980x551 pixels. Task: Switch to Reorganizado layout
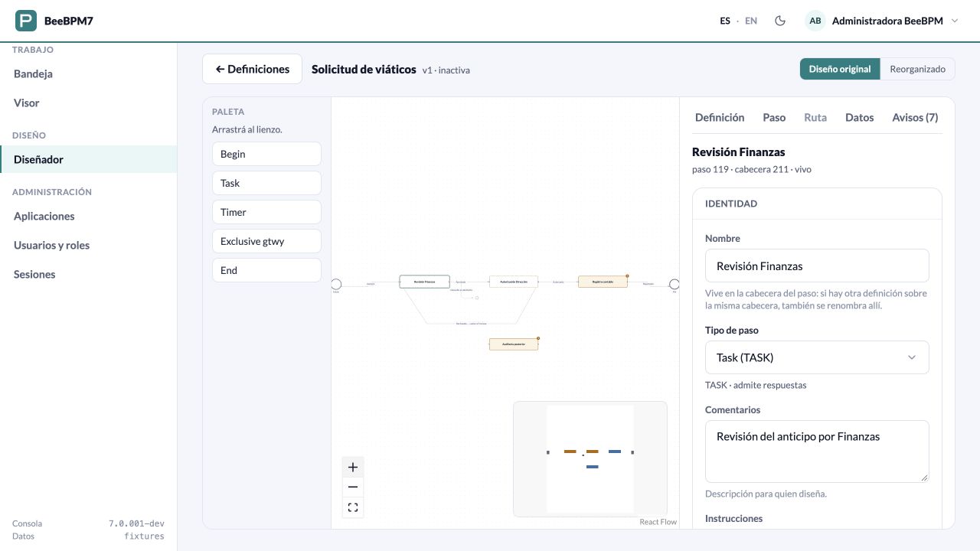click(918, 69)
